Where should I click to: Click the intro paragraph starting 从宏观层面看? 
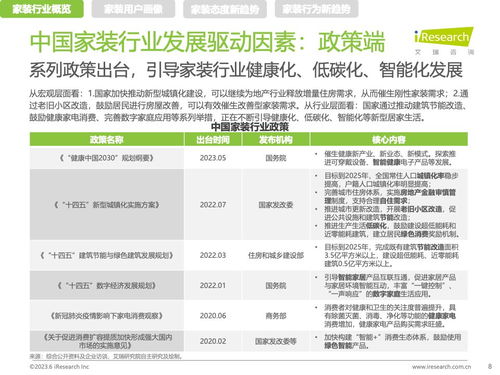point(249,105)
